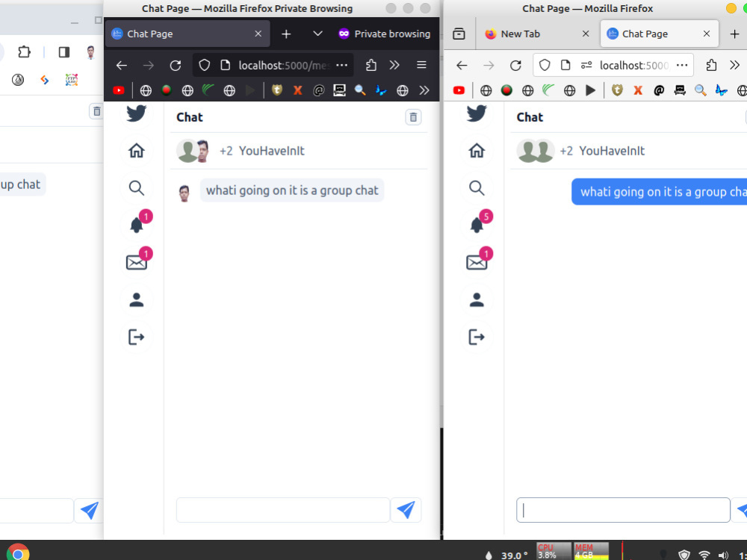Open list all tabs dropdown in private window

click(317, 34)
